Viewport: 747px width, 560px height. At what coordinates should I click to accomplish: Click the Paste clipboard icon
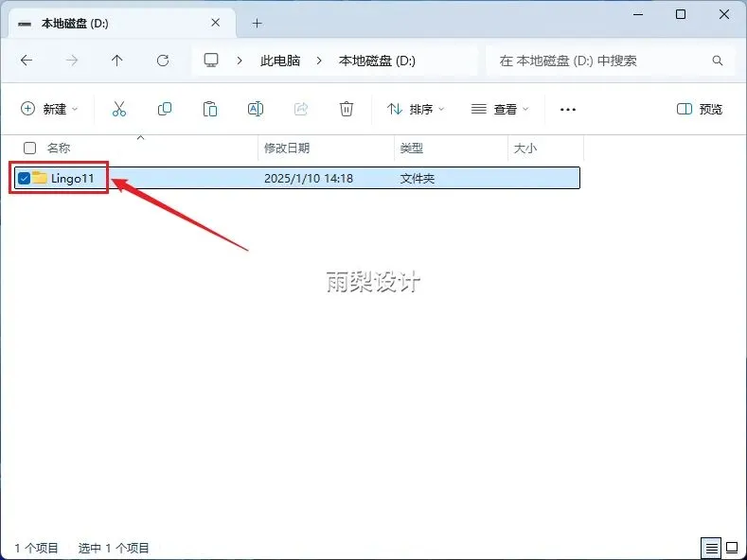(x=210, y=109)
